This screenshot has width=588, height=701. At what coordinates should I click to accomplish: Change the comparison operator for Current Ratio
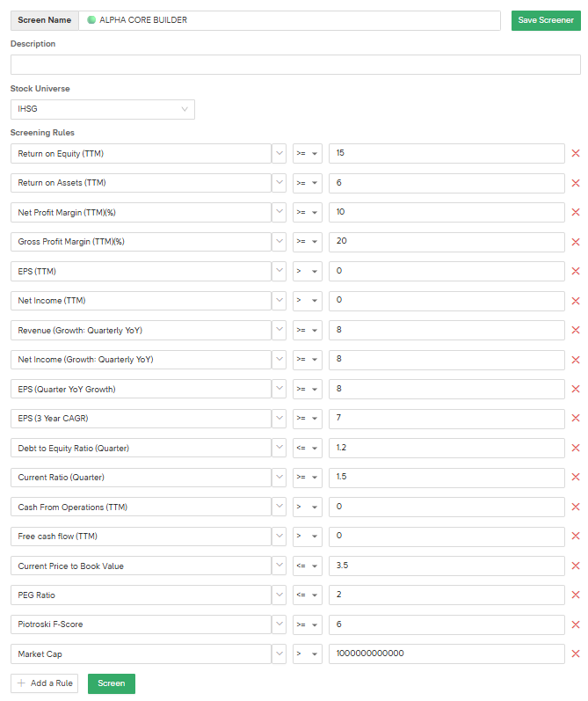[308, 478]
